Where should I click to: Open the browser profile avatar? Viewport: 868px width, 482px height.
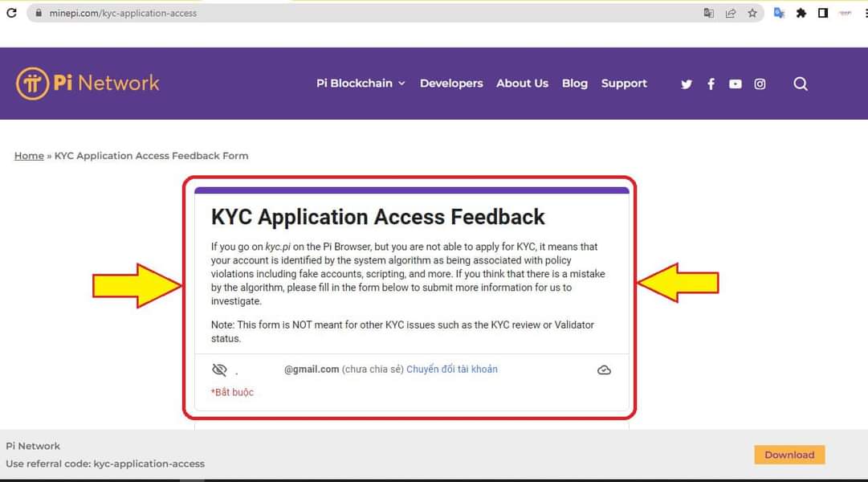point(845,13)
